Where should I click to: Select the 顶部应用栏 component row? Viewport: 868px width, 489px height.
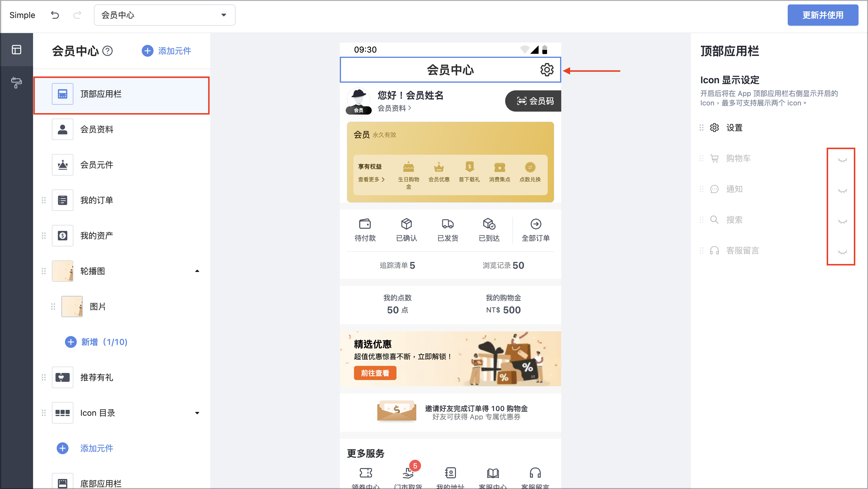pyautogui.click(x=122, y=94)
